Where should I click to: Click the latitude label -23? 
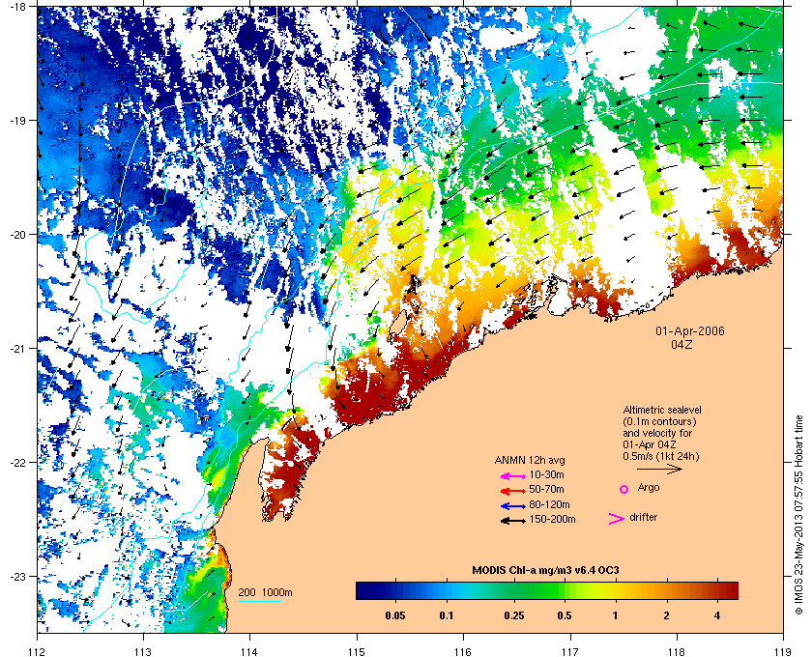(17, 576)
